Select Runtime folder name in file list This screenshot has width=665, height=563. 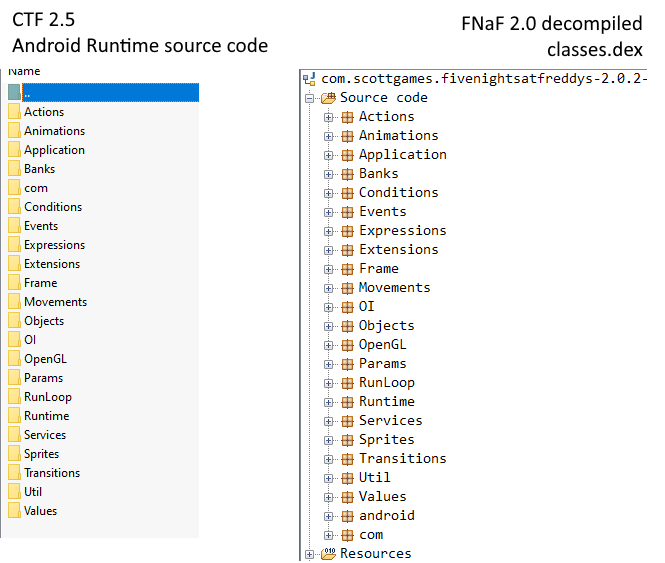(46, 416)
